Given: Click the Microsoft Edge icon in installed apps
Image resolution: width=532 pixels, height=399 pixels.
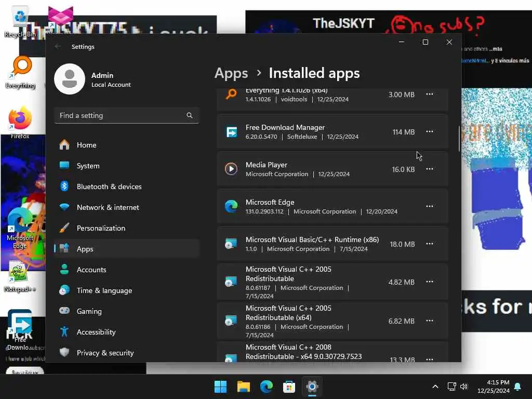Looking at the screenshot, I should (231, 206).
